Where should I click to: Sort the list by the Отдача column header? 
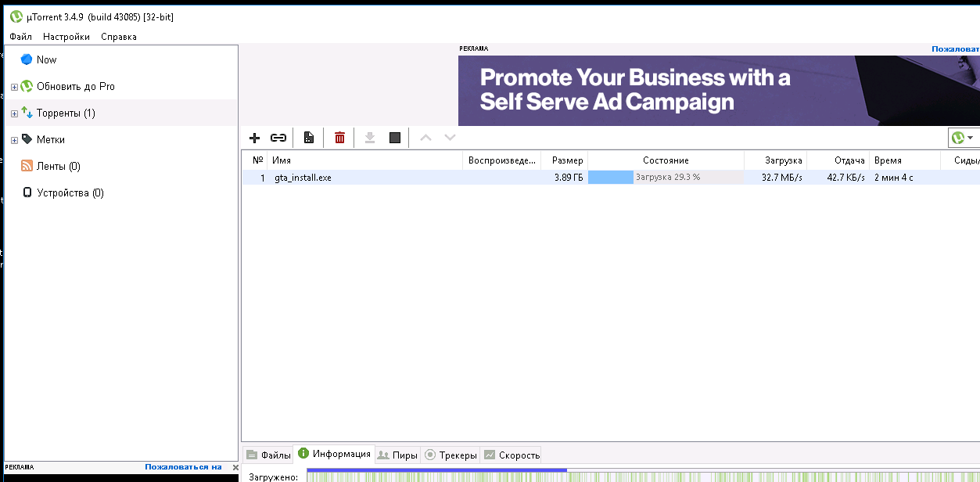(x=838, y=160)
